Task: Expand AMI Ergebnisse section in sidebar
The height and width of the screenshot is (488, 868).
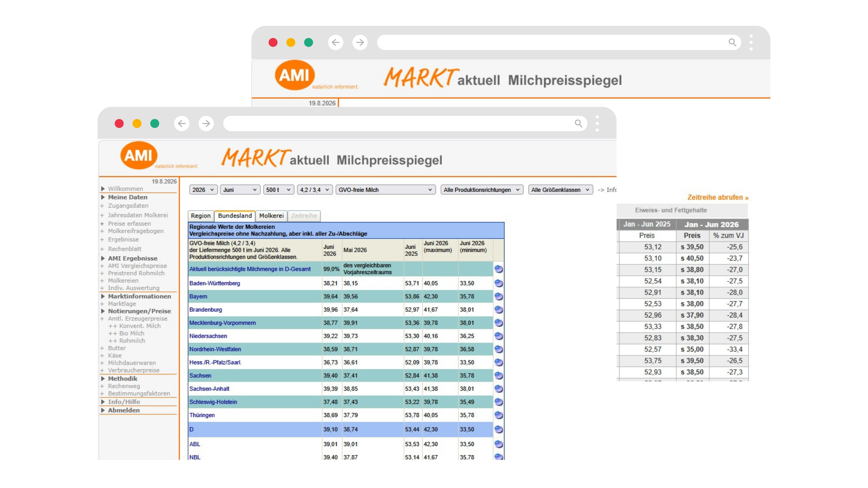Action: point(132,258)
